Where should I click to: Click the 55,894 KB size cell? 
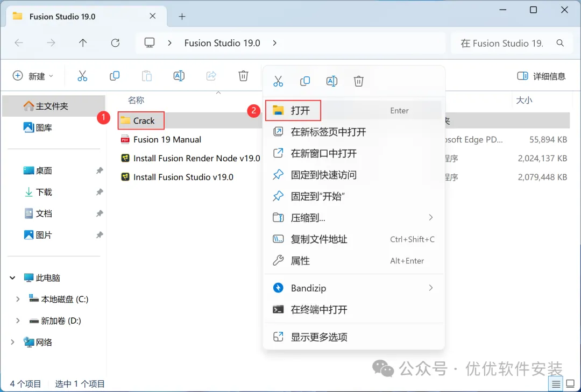[x=548, y=140]
